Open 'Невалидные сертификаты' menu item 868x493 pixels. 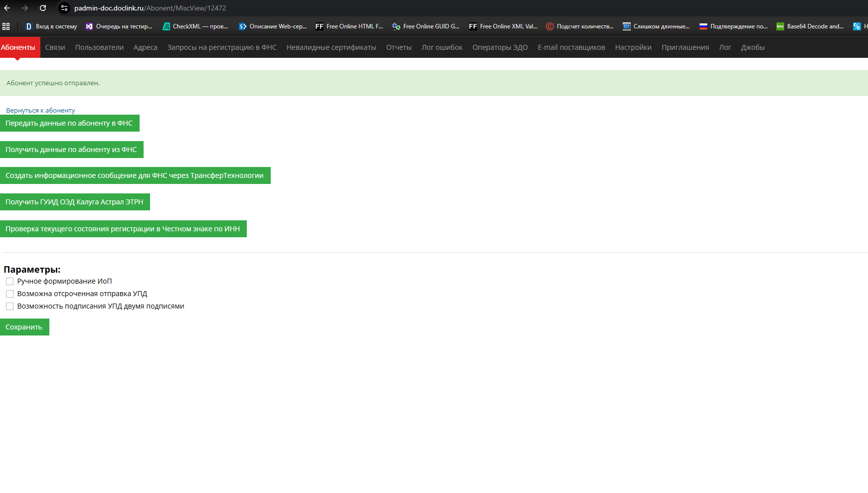coord(331,47)
